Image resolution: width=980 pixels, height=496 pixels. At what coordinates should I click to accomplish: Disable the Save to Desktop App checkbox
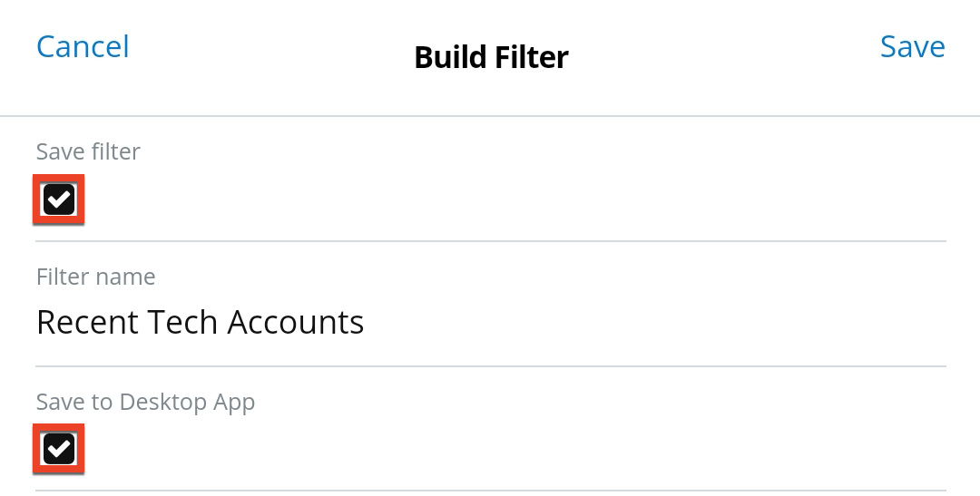[x=59, y=448]
